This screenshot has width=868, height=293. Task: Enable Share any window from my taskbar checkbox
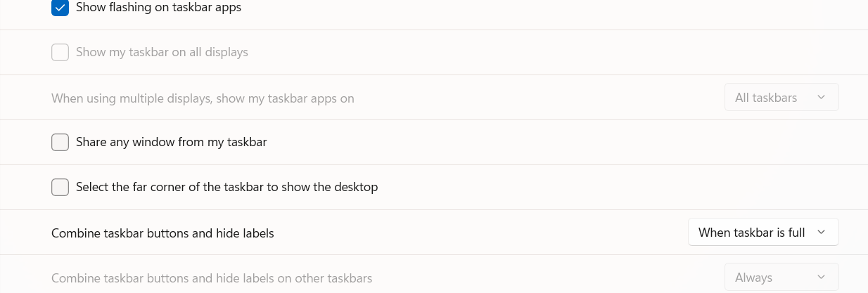(60, 142)
